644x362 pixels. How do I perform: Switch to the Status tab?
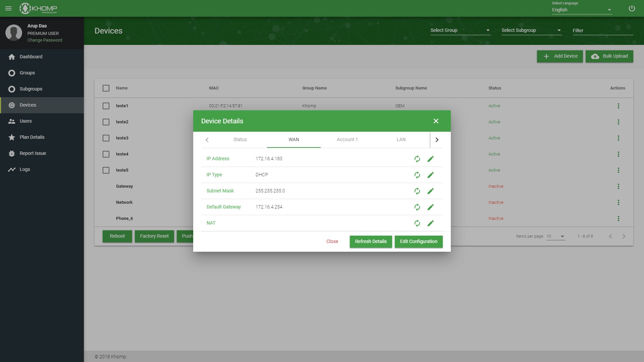(240, 140)
